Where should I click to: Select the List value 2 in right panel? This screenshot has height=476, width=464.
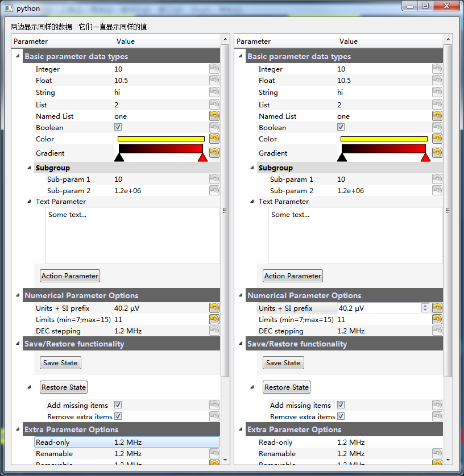tap(339, 105)
